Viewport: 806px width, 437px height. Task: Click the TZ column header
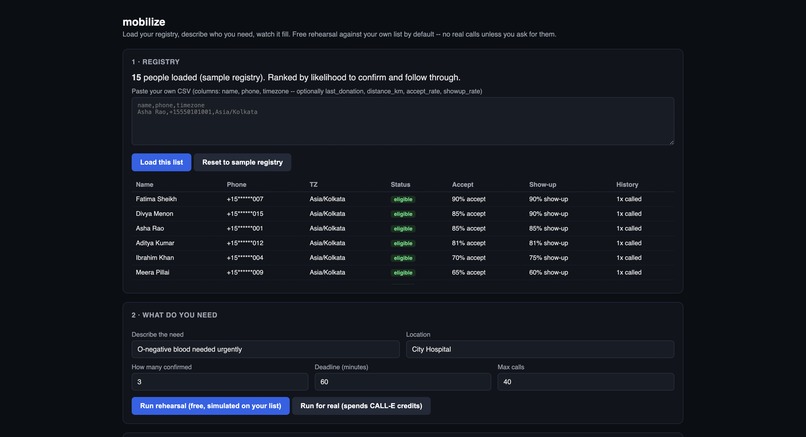point(314,185)
